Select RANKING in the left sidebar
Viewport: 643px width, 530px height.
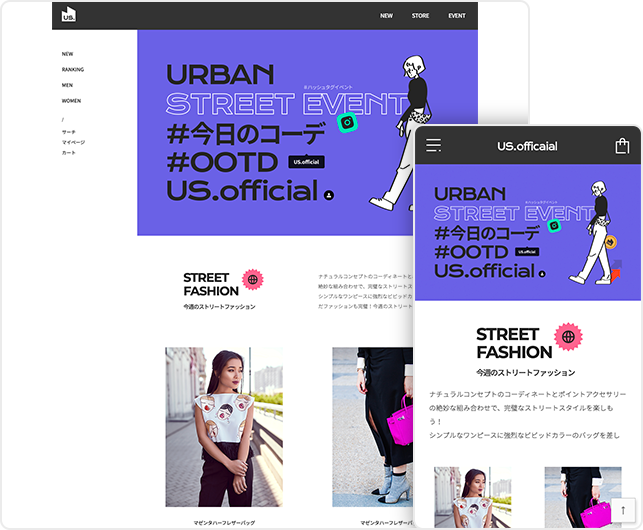tap(73, 69)
